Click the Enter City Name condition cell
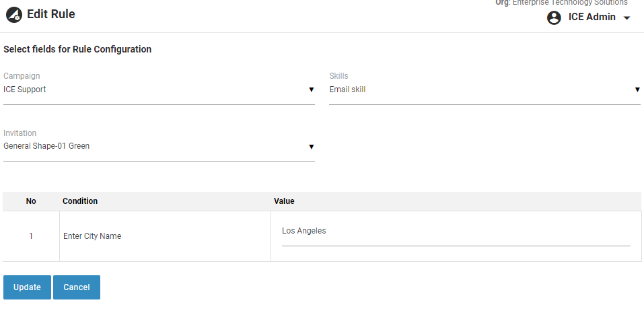Image resolution: width=644 pixels, height=319 pixels. pyautogui.click(x=92, y=236)
